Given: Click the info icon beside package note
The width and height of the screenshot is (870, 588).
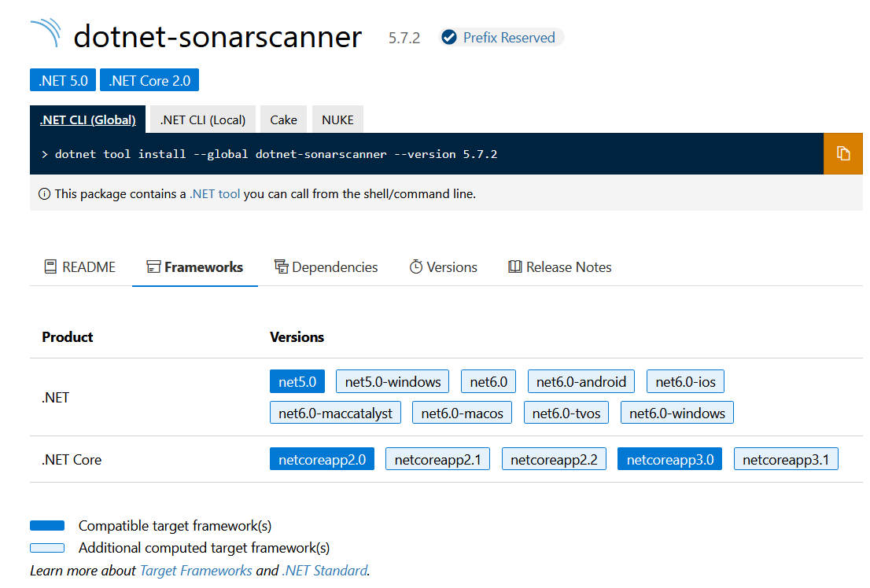Looking at the screenshot, I should pyautogui.click(x=44, y=193).
